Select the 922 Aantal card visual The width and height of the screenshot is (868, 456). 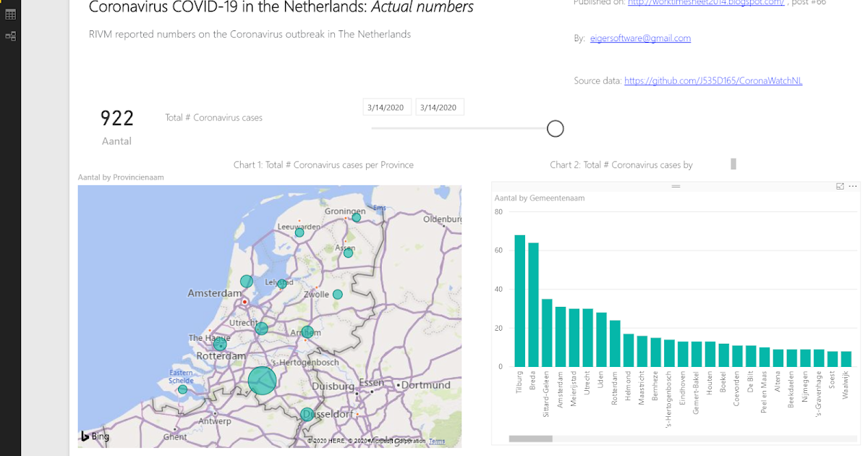[116, 124]
